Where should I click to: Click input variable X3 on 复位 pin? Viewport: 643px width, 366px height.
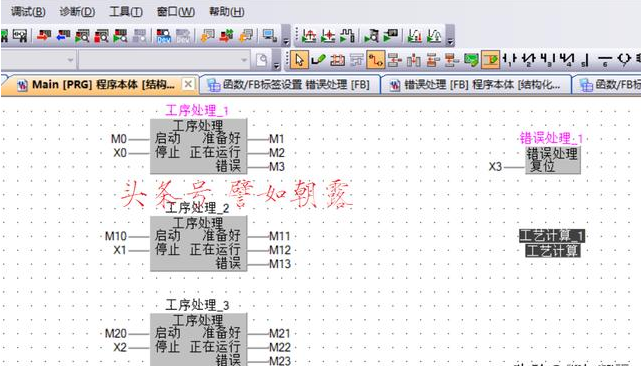(495, 167)
